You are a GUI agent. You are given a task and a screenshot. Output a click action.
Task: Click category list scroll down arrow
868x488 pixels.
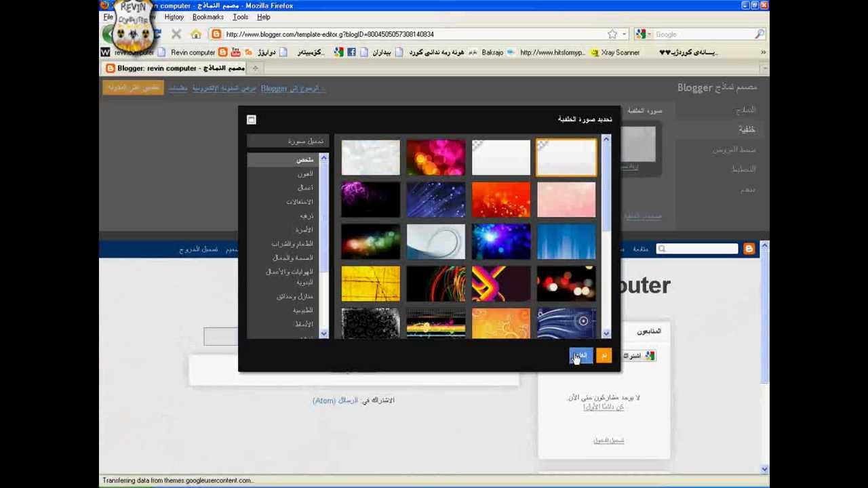323,333
